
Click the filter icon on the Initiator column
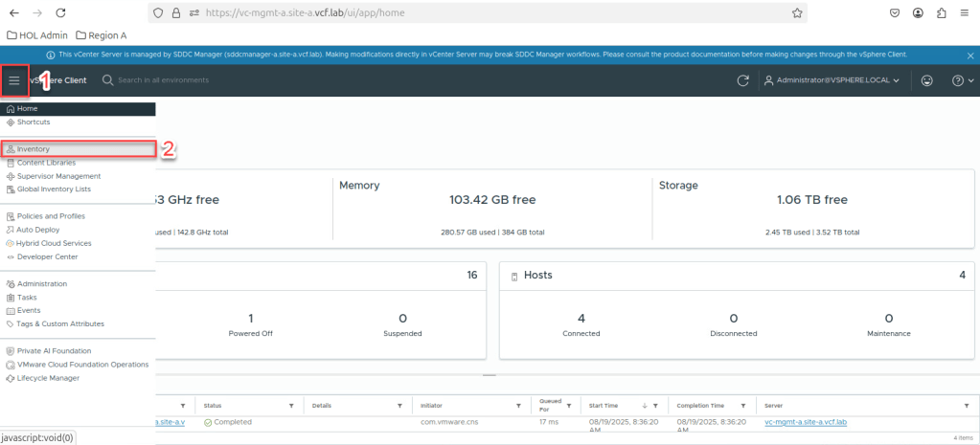click(x=518, y=405)
